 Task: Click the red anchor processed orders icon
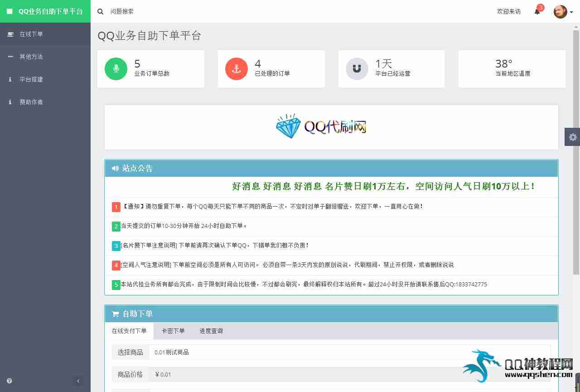pyautogui.click(x=237, y=69)
